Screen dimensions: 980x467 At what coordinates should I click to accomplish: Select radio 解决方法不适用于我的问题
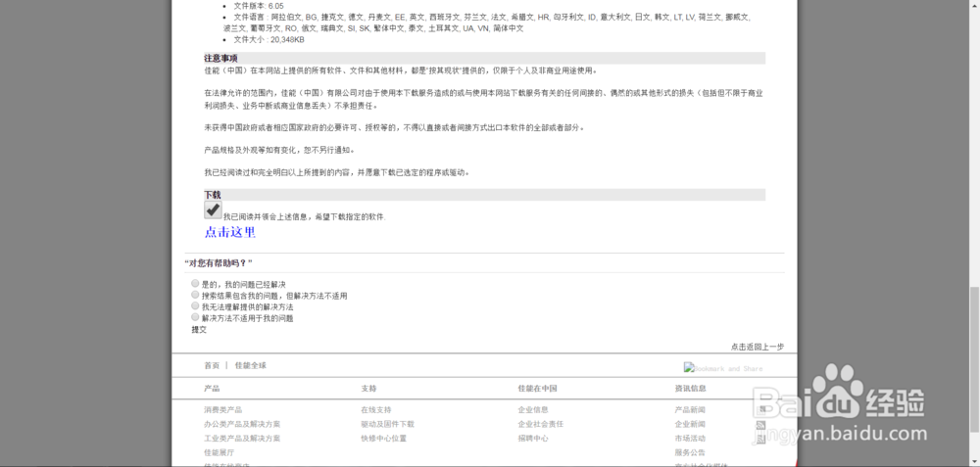click(195, 317)
